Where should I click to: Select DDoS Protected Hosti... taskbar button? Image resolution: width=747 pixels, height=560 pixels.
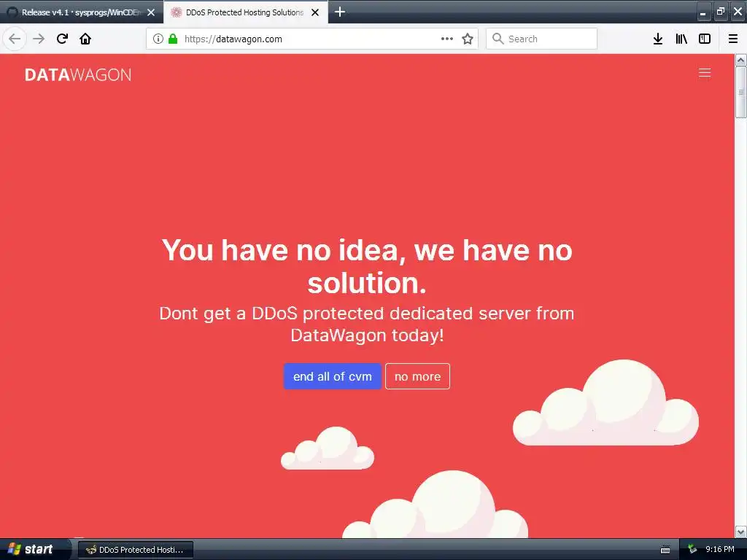pyautogui.click(x=135, y=550)
